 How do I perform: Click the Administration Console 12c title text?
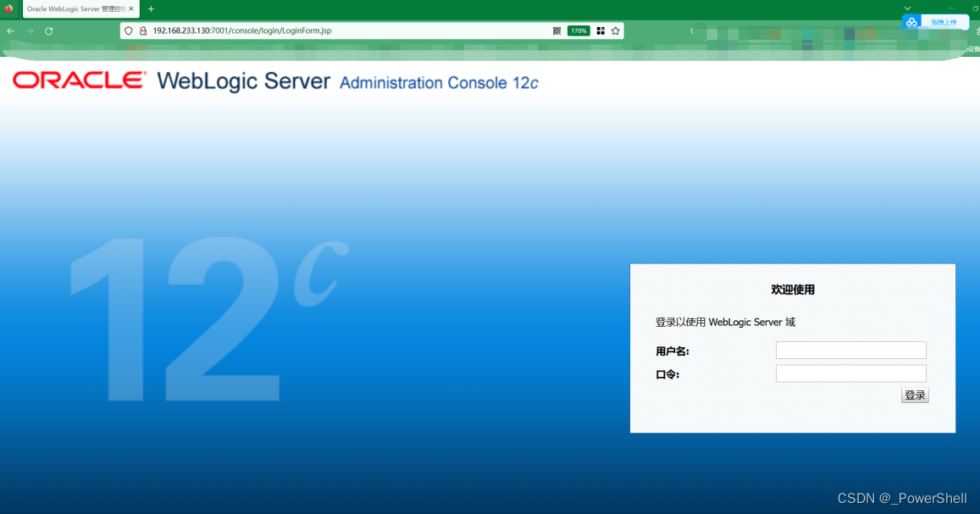coord(439,82)
